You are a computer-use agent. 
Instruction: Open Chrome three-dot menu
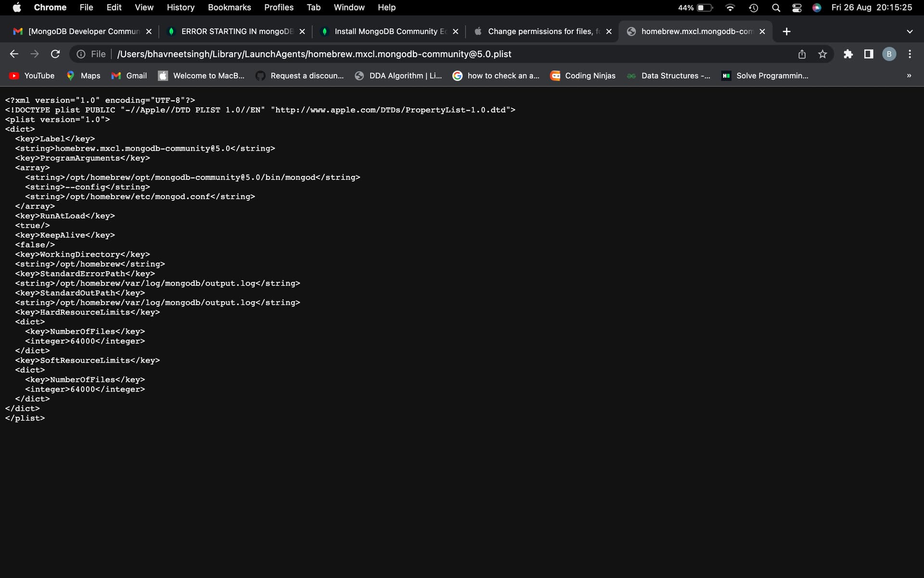click(910, 54)
